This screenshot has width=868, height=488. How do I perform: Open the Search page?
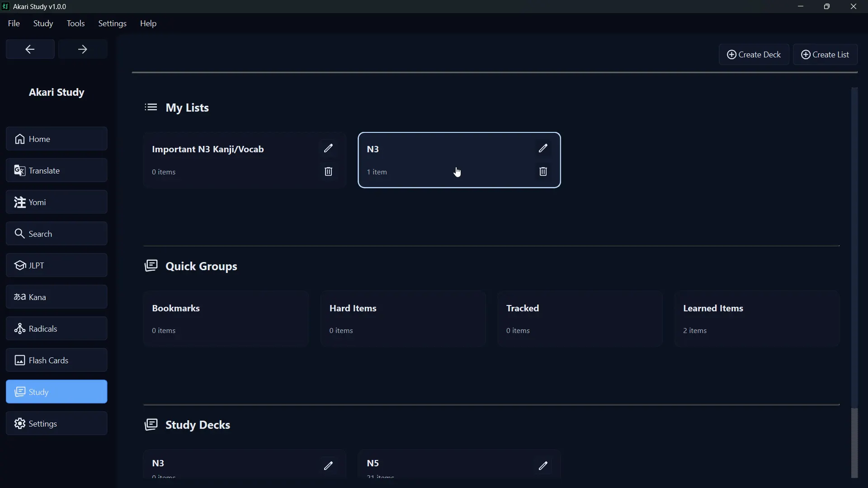pos(57,234)
